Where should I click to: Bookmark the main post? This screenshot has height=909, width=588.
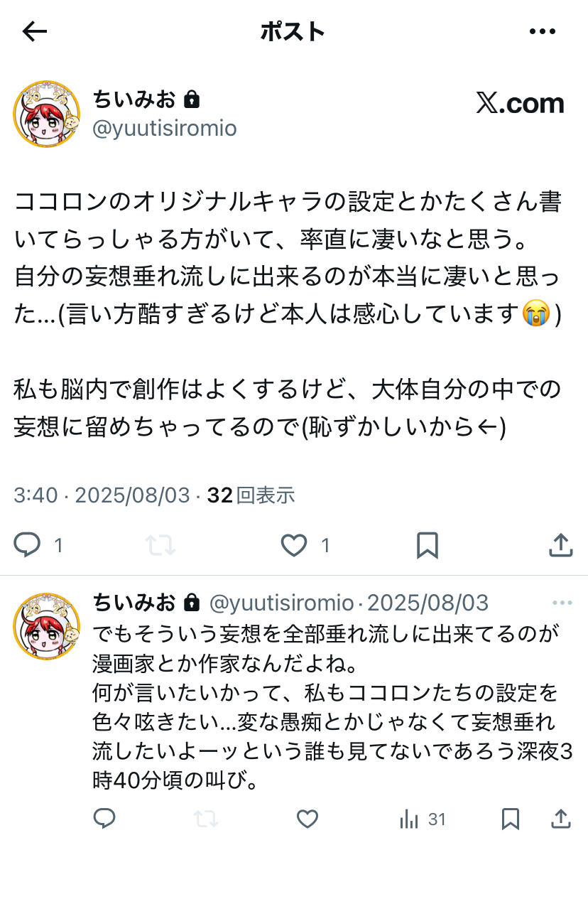[427, 545]
